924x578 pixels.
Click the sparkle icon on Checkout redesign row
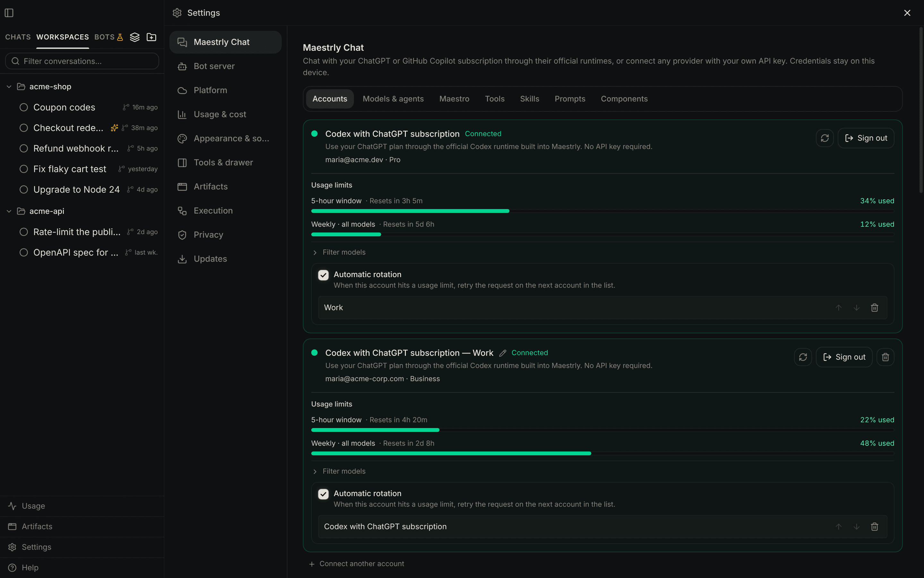click(x=114, y=128)
